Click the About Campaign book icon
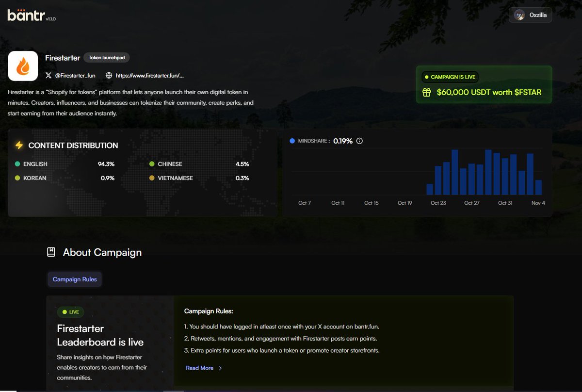This screenshot has height=392, width=582. point(51,252)
